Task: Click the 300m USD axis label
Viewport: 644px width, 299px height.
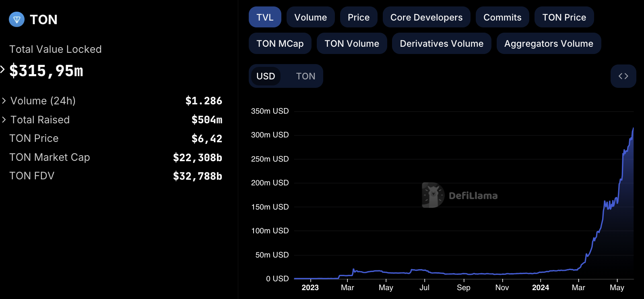Action: [x=270, y=135]
